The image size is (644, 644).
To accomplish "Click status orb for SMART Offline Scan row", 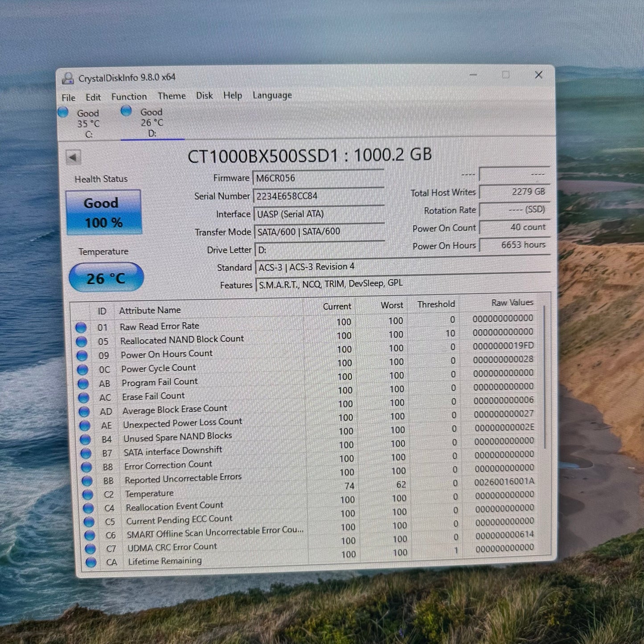I will (x=90, y=535).
